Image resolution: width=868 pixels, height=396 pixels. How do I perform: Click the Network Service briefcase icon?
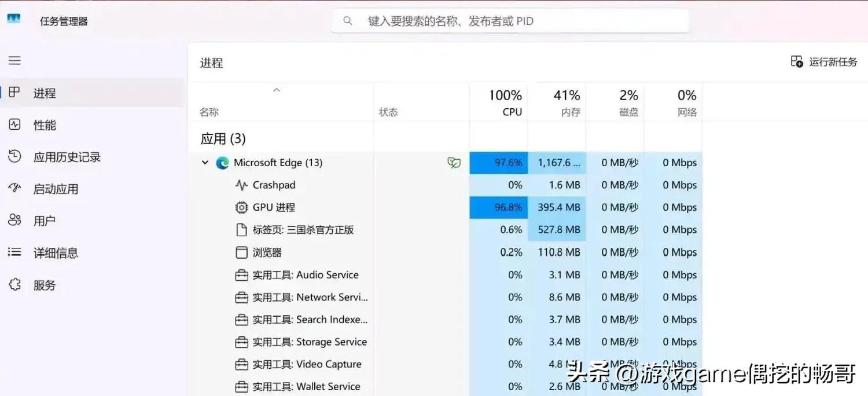[x=241, y=298]
